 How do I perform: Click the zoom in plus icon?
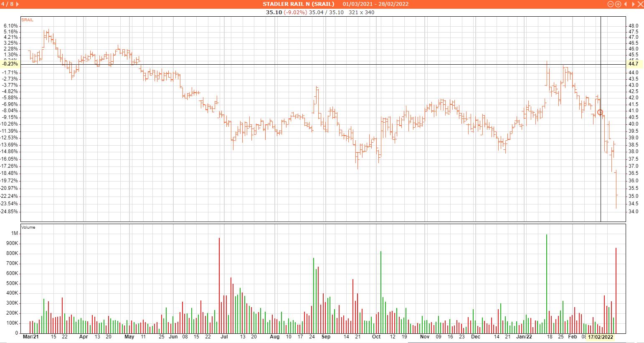click(618, 4)
